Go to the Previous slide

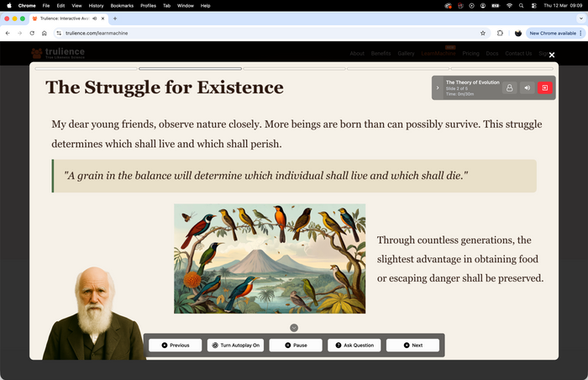click(x=176, y=345)
